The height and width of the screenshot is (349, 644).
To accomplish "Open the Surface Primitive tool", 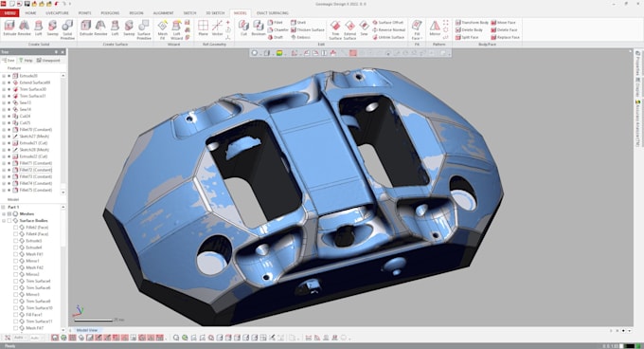I will click(x=144, y=29).
